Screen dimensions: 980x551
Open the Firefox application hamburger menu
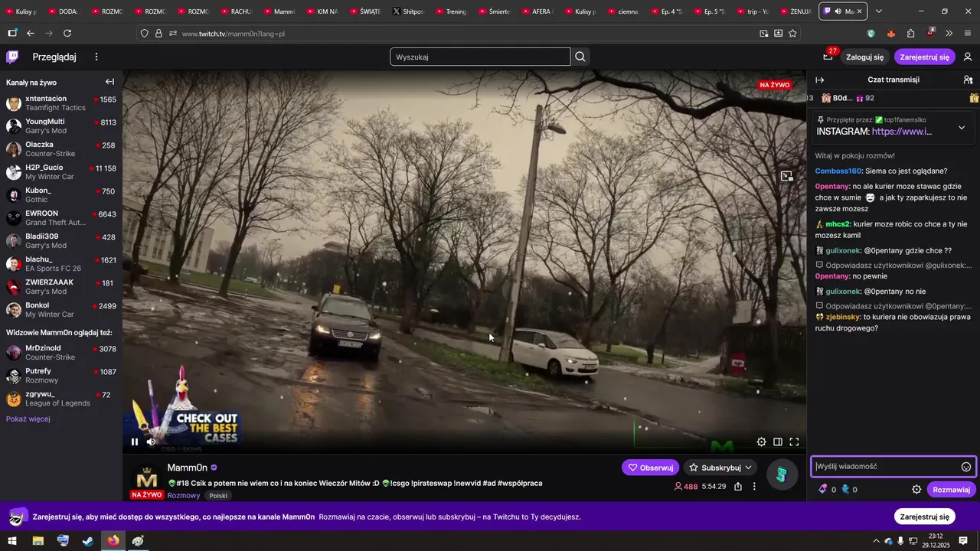point(968,33)
